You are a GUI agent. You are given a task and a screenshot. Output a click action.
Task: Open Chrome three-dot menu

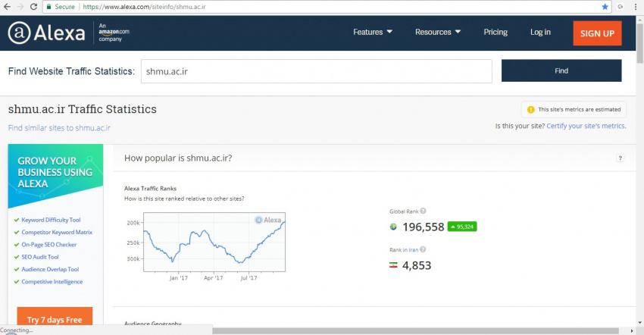tap(636, 7)
